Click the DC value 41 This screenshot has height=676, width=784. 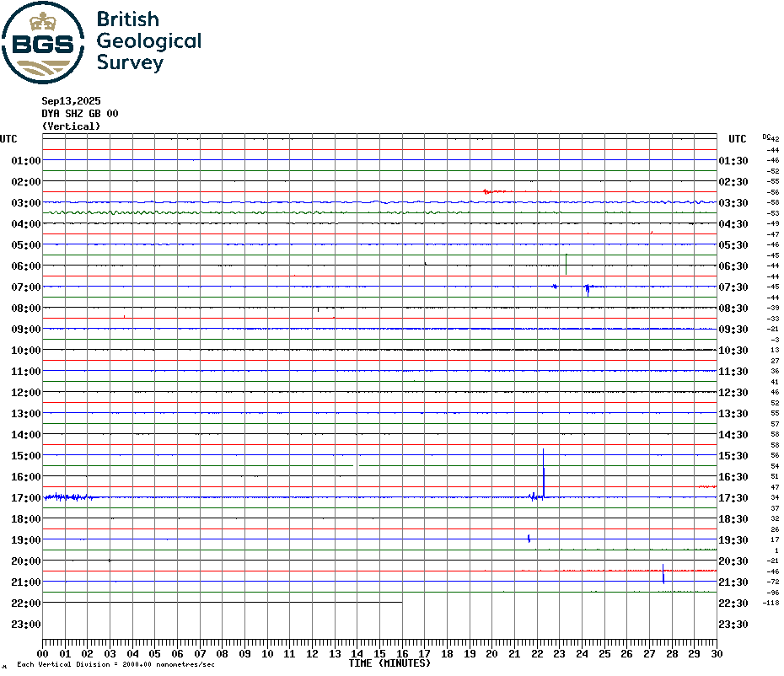tap(775, 382)
